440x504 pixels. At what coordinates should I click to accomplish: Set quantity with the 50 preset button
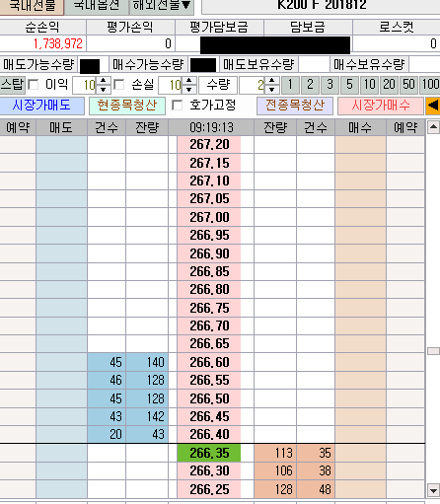(408, 85)
